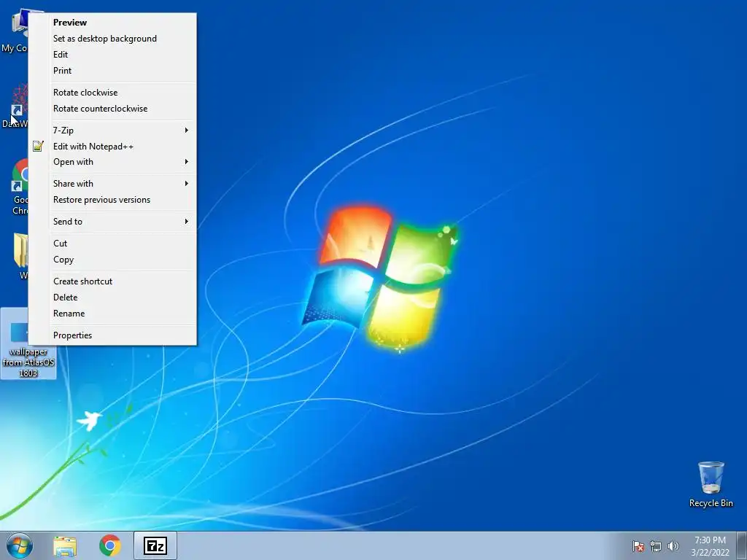Select Rotate clockwise
747x560 pixels.
[112, 93]
